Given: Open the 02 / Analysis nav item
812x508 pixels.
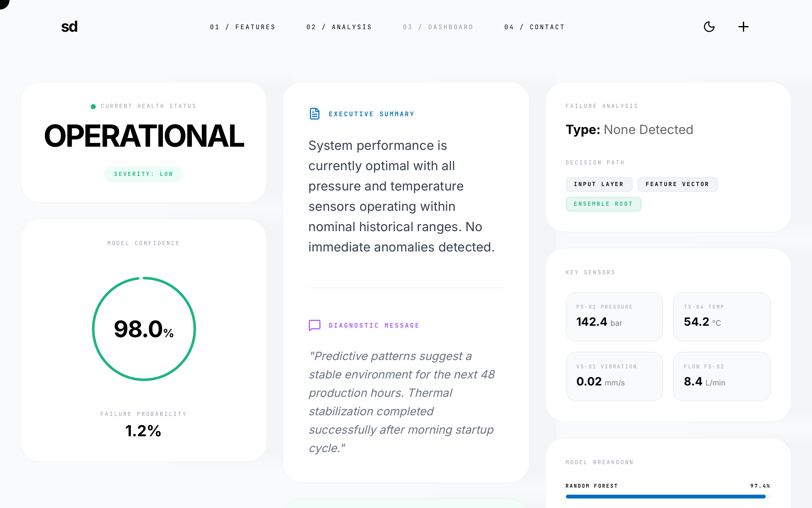Looking at the screenshot, I should [339, 27].
